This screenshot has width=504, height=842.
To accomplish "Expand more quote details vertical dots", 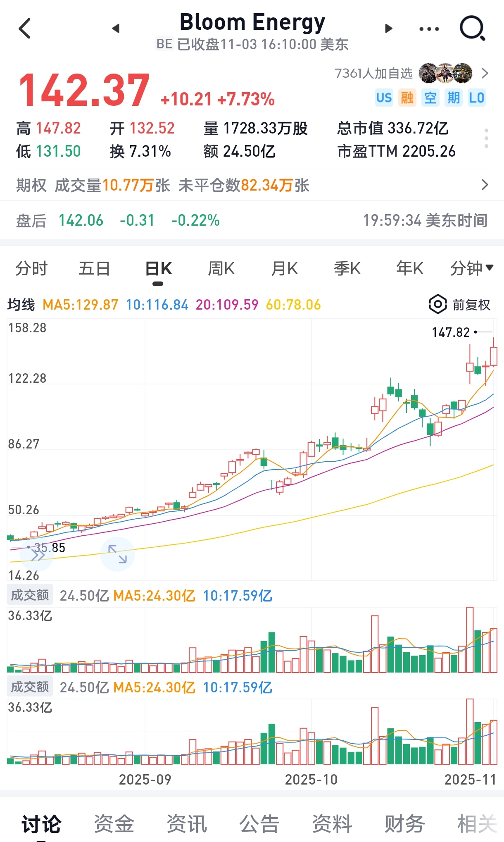I will coord(486,138).
